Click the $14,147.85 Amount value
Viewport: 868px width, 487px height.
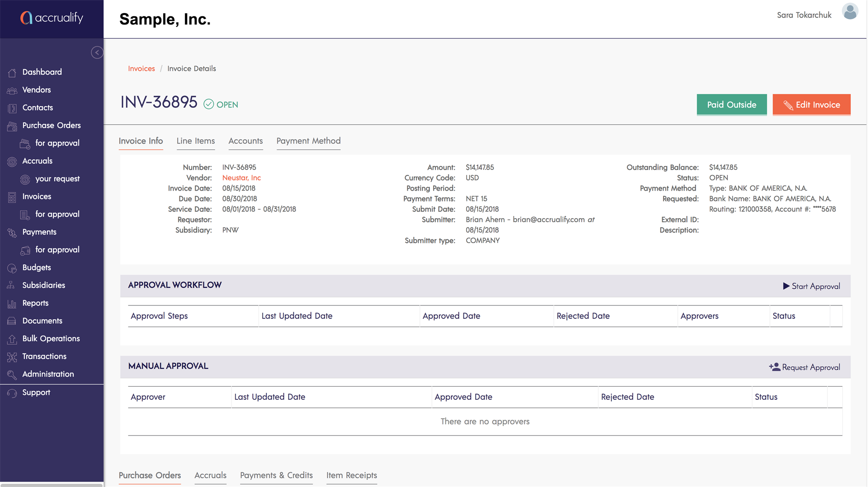pos(480,168)
